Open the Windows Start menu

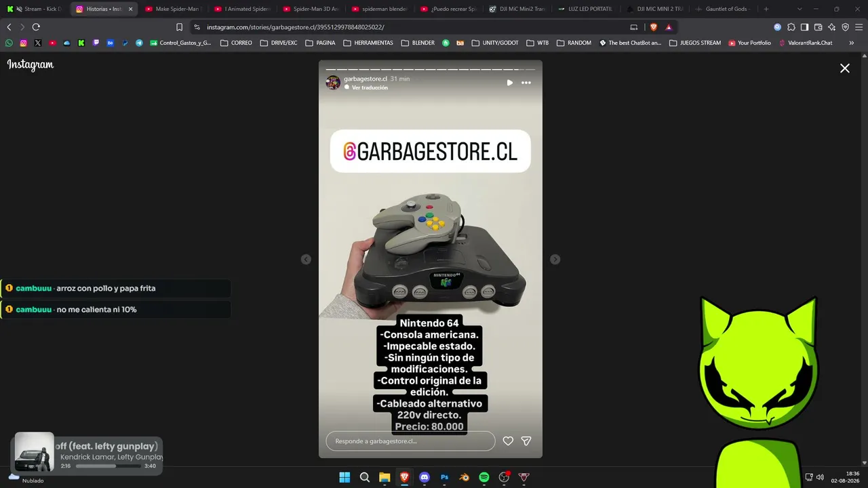[x=344, y=477]
